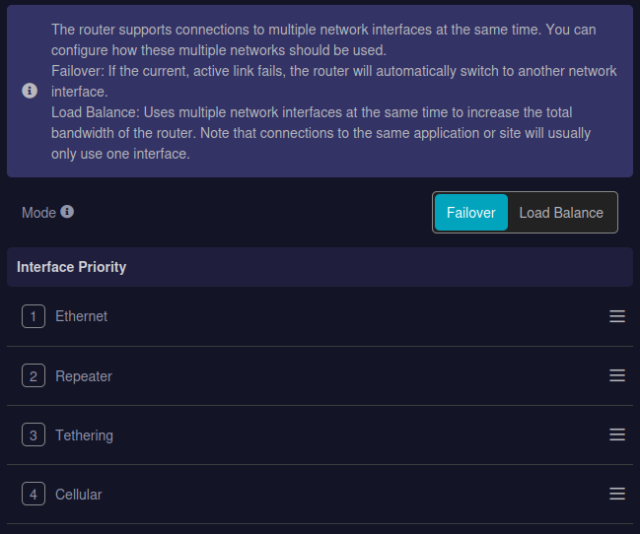
Task: Switch mode to Load Balance
Action: click(x=561, y=212)
